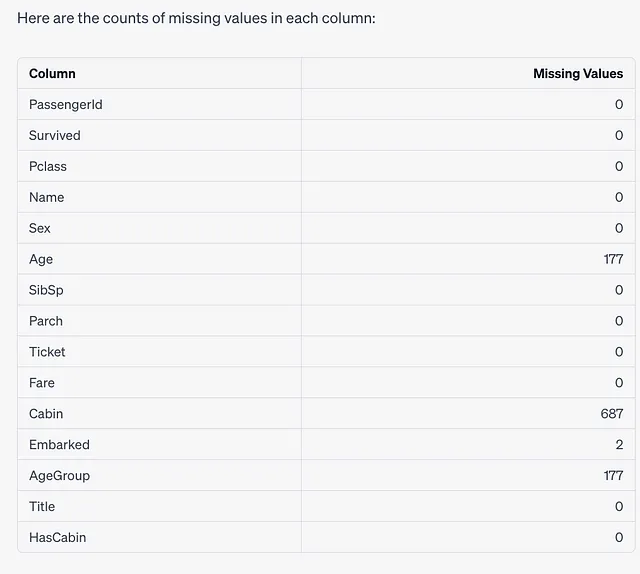Click the 177 value beside Age

(613, 259)
